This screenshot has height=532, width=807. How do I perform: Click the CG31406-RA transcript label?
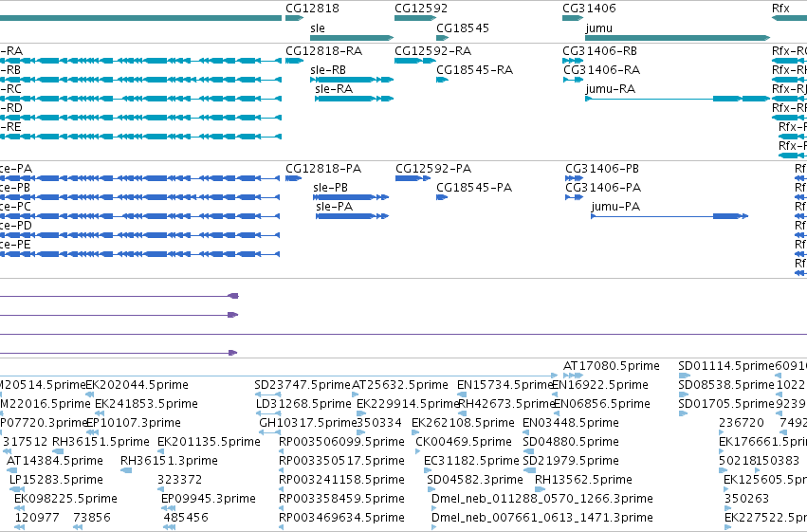click(601, 70)
